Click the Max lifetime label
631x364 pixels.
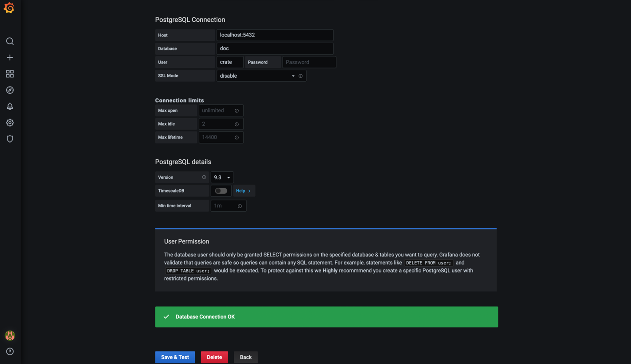click(170, 137)
